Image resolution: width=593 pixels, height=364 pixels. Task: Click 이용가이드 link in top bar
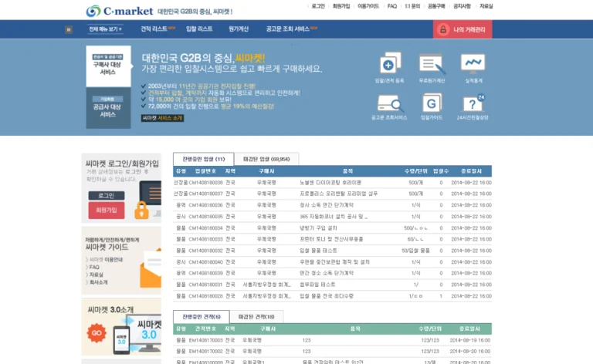[x=368, y=6]
